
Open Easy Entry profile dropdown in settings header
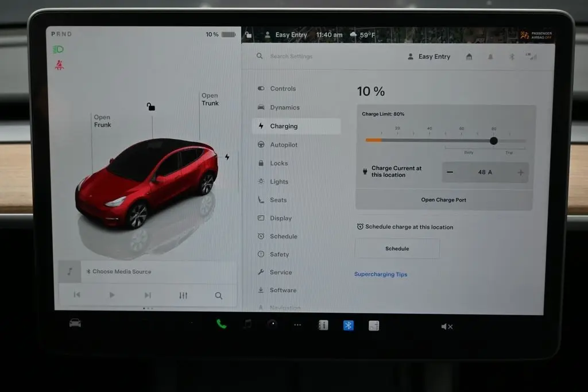(428, 57)
